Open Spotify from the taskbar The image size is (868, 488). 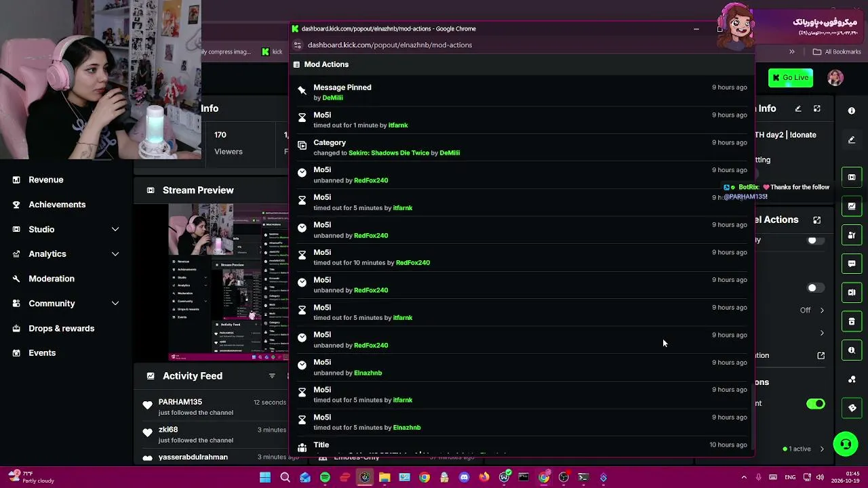325,478
